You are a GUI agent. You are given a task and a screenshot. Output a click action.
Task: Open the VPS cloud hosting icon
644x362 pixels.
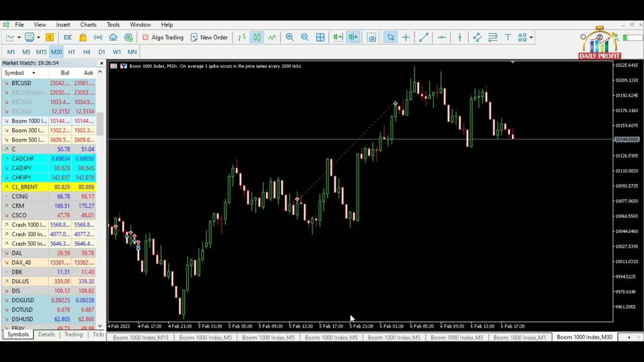[x=113, y=37]
